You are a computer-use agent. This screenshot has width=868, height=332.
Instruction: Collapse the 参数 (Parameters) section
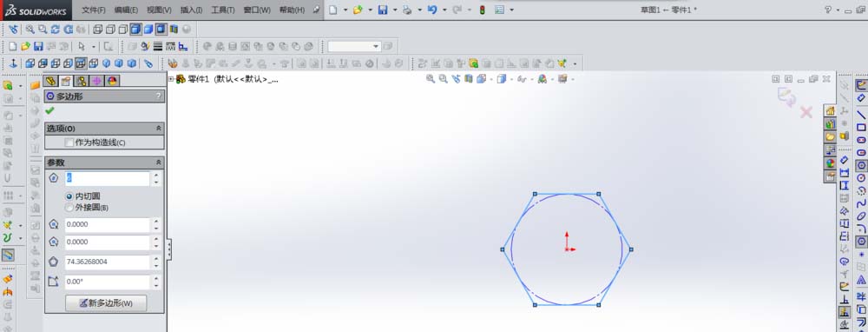(x=159, y=163)
